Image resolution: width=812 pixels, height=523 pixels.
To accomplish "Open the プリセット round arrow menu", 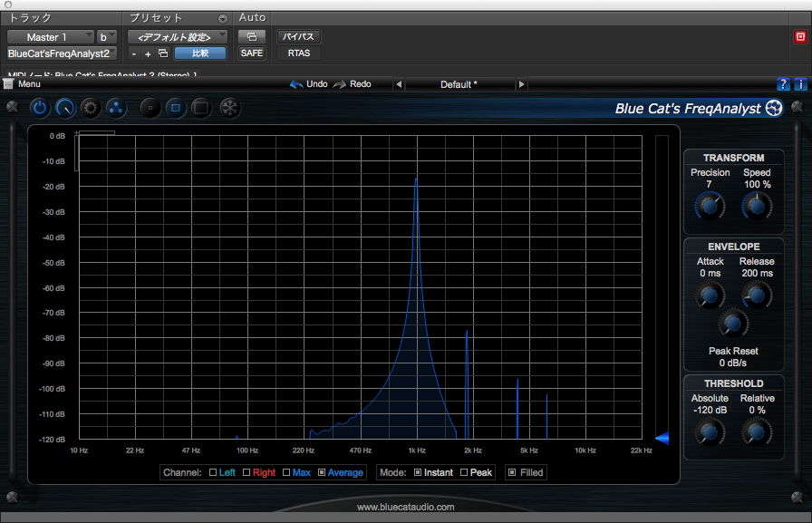I will coord(223,19).
